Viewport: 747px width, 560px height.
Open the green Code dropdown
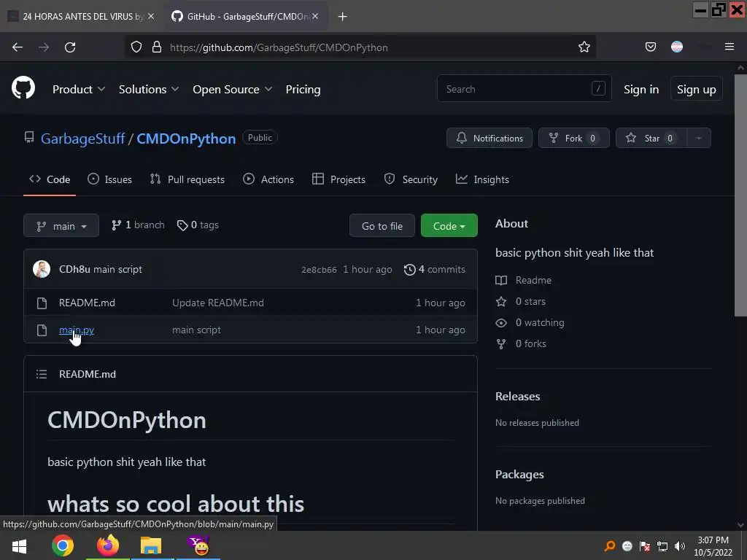(449, 226)
